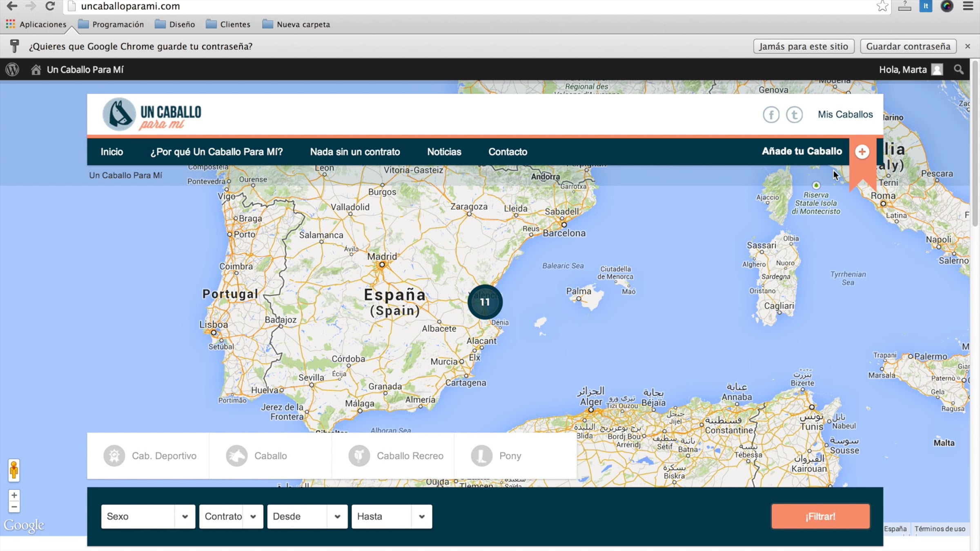Click Guardar contraseña button
The image size is (980, 551).
click(x=908, y=46)
